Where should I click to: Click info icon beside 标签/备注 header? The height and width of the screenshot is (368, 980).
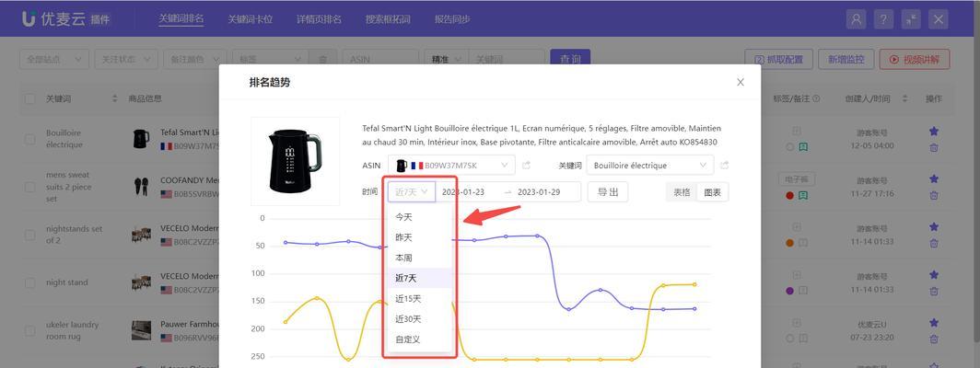(x=816, y=98)
